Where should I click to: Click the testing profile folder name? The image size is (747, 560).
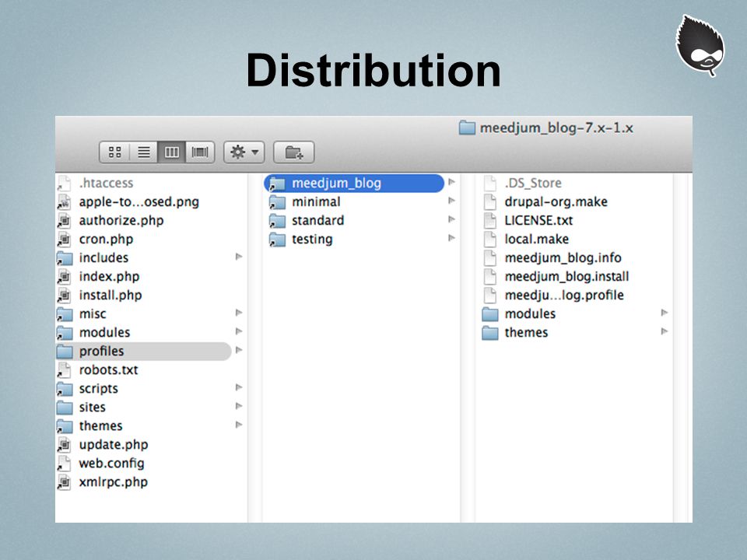point(312,240)
